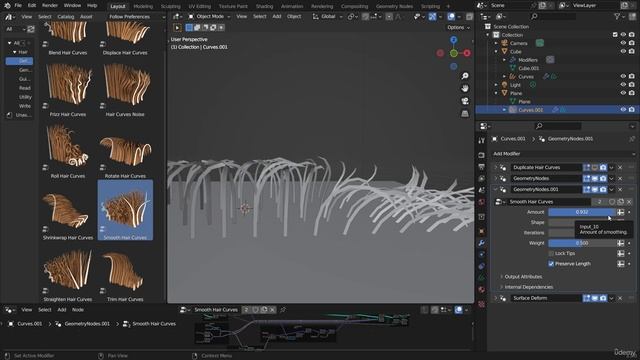The height and width of the screenshot is (360, 640).
Task: Click the outliner filter funnel icon
Action: pyautogui.click(x=618, y=16)
